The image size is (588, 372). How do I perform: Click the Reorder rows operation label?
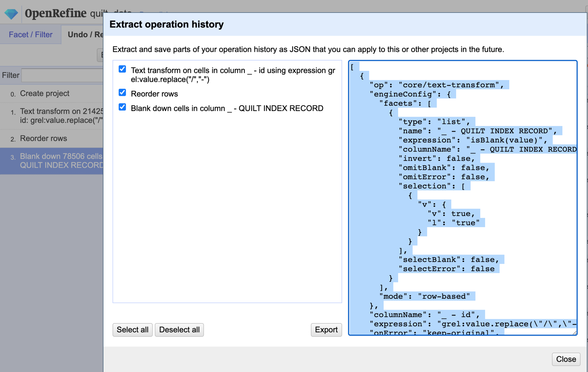pyautogui.click(x=154, y=94)
